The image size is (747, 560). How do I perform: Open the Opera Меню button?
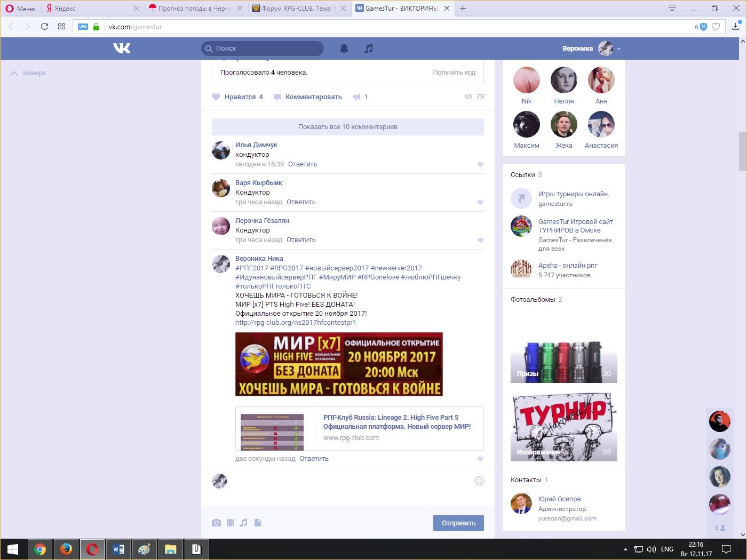pos(20,8)
